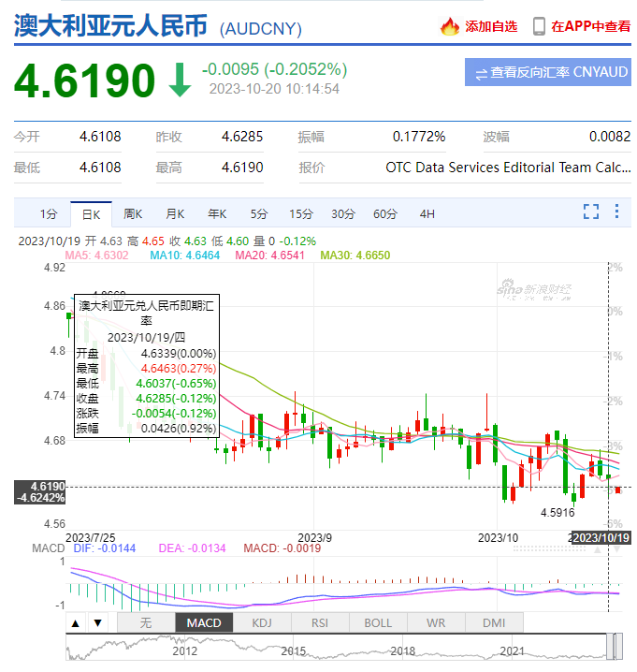Image resolution: width=637 pixels, height=672 pixels.
Task: Click the phone icon for 在APP中查看
Action: [x=539, y=26]
